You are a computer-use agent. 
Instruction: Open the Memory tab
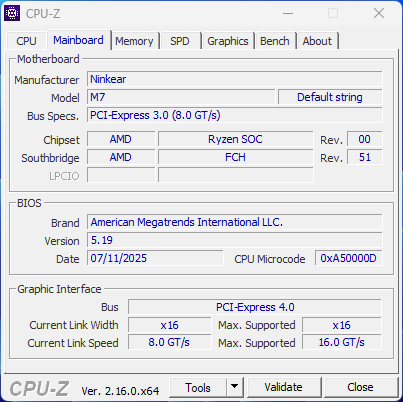(134, 41)
